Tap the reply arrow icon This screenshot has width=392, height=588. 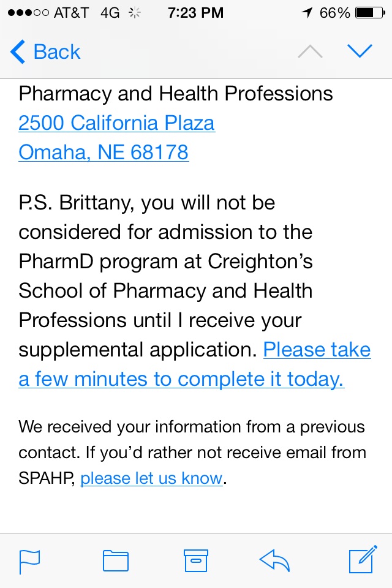(x=274, y=560)
